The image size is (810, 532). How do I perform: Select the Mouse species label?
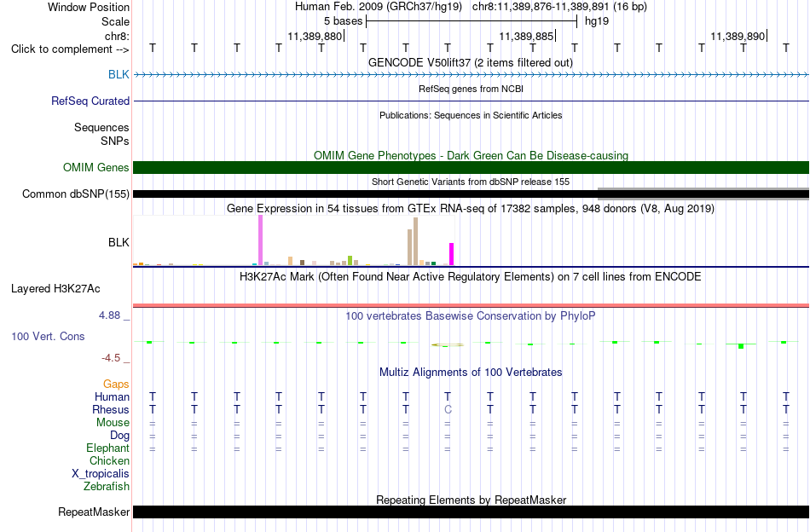pos(113,423)
